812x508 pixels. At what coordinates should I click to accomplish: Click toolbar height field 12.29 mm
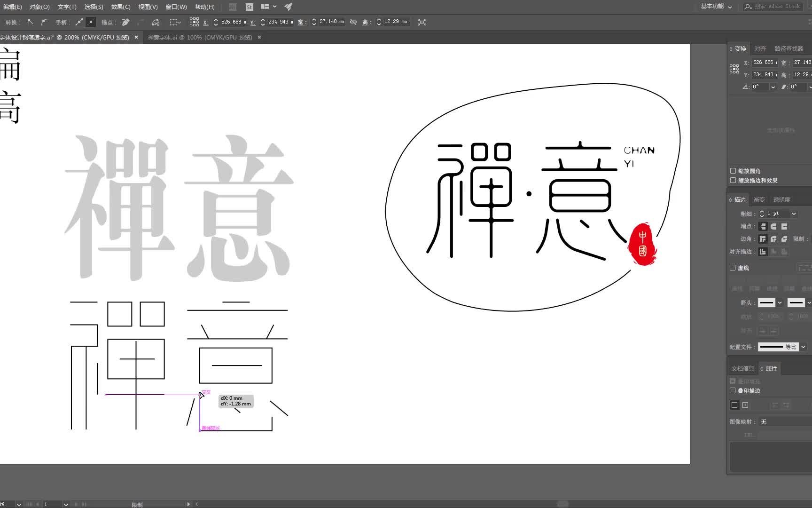[396, 22]
